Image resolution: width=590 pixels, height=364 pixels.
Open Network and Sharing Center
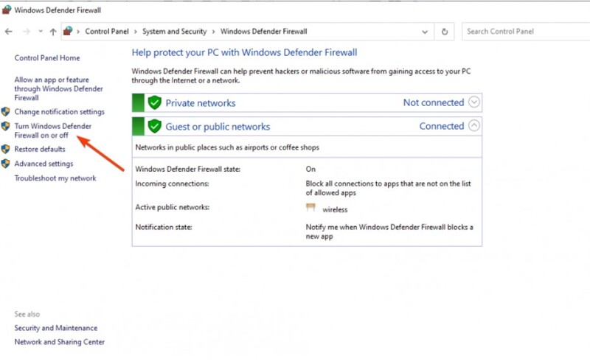click(x=60, y=342)
